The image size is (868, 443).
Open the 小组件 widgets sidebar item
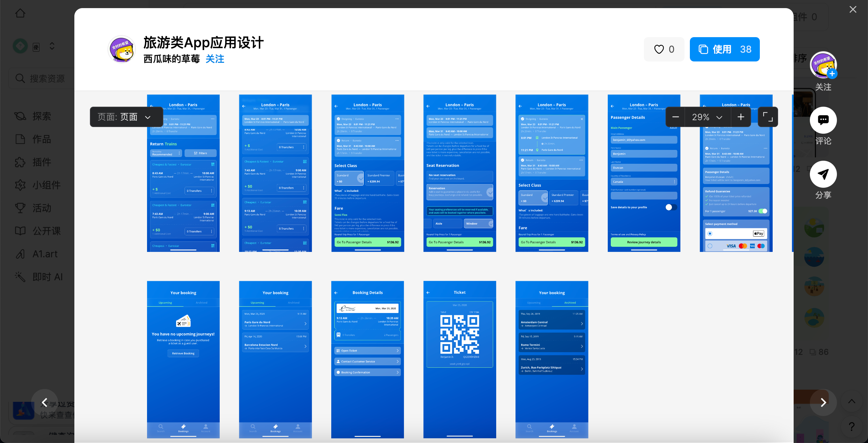click(x=38, y=185)
